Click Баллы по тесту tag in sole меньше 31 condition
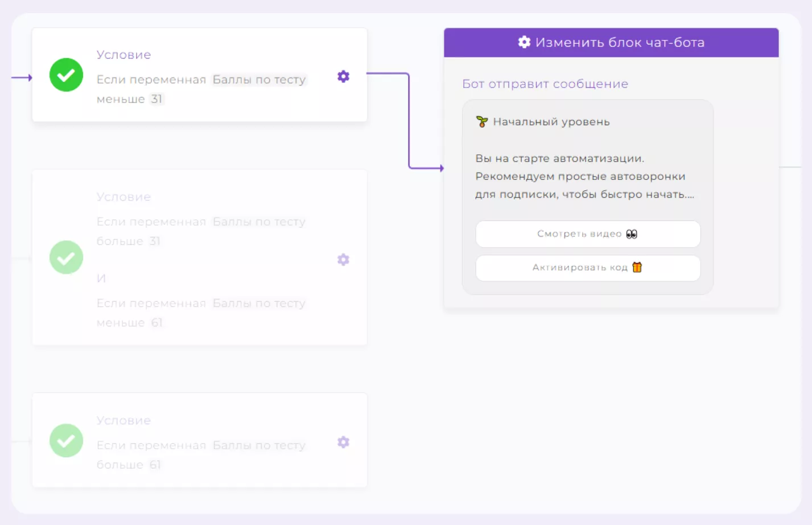 click(259, 80)
